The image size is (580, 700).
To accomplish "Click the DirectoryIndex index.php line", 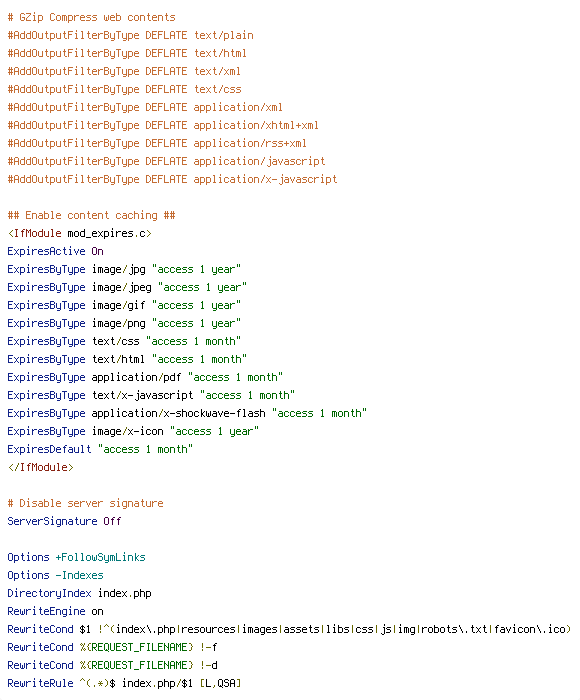I will (79, 593).
